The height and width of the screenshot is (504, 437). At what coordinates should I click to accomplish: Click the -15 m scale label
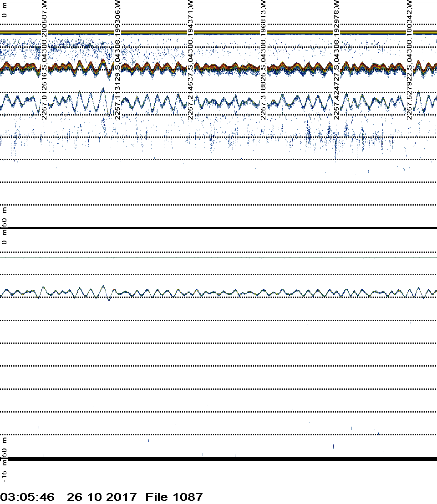[4, 472]
